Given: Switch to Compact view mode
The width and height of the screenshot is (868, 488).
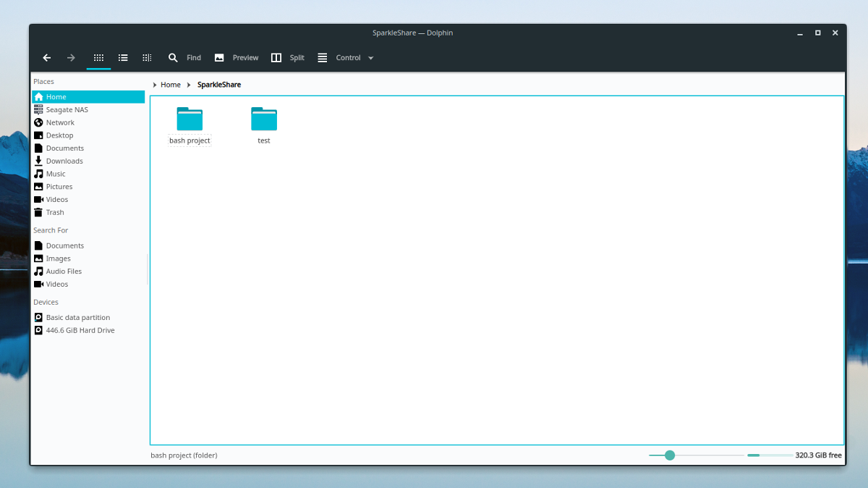Looking at the screenshot, I should 123,58.
